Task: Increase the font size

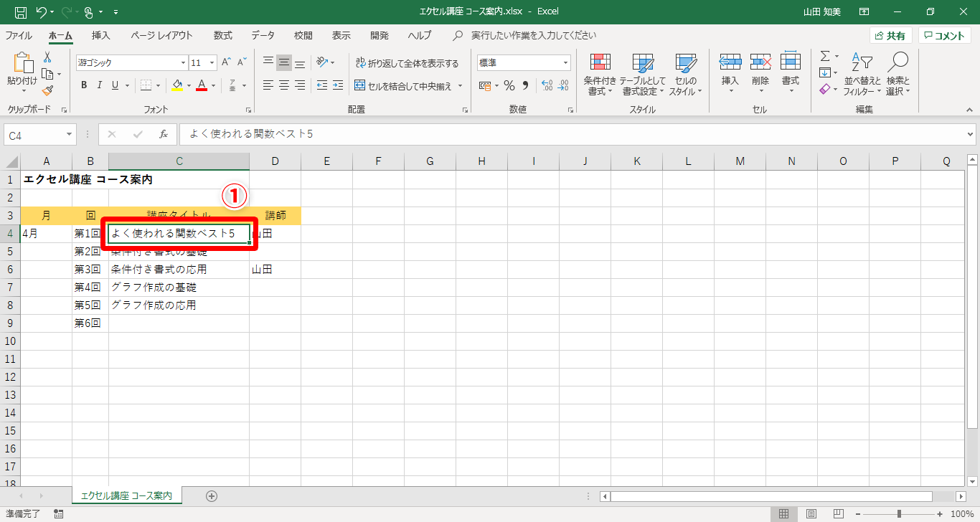Action: click(x=226, y=62)
